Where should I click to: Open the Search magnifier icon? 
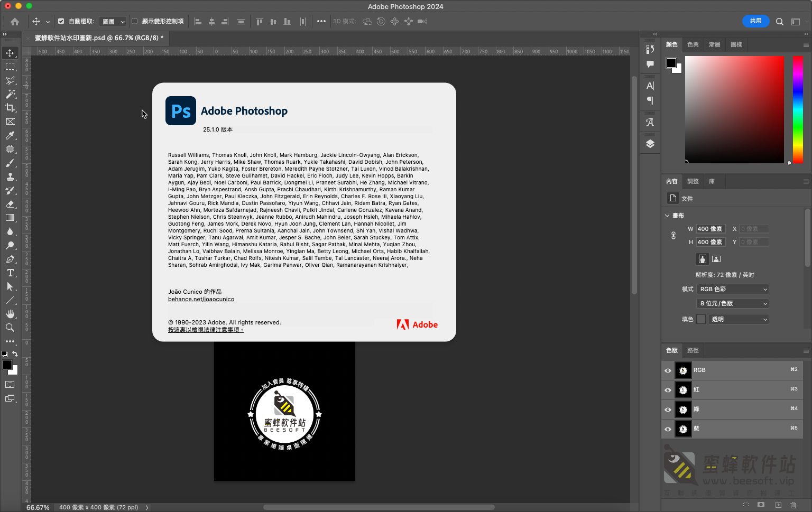780,22
